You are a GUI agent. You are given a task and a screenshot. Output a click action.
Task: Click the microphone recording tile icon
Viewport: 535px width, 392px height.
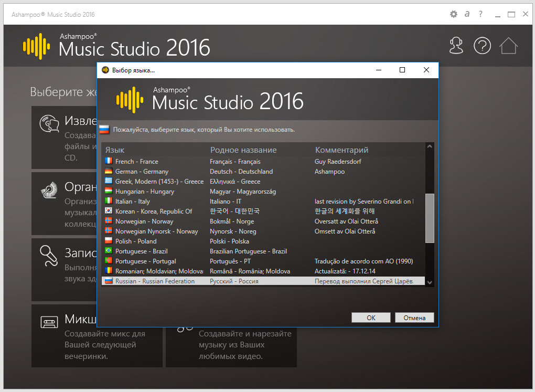(x=50, y=255)
